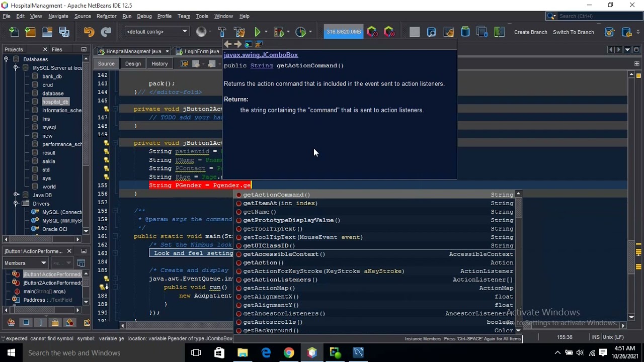Switch to the Files tab
This screenshot has height=362, width=644.
(x=57, y=49)
